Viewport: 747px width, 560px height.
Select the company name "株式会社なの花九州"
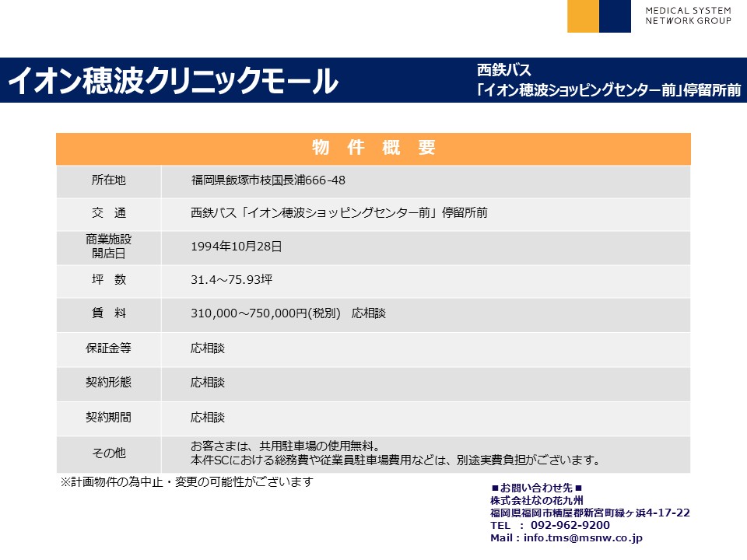tap(537, 500)
